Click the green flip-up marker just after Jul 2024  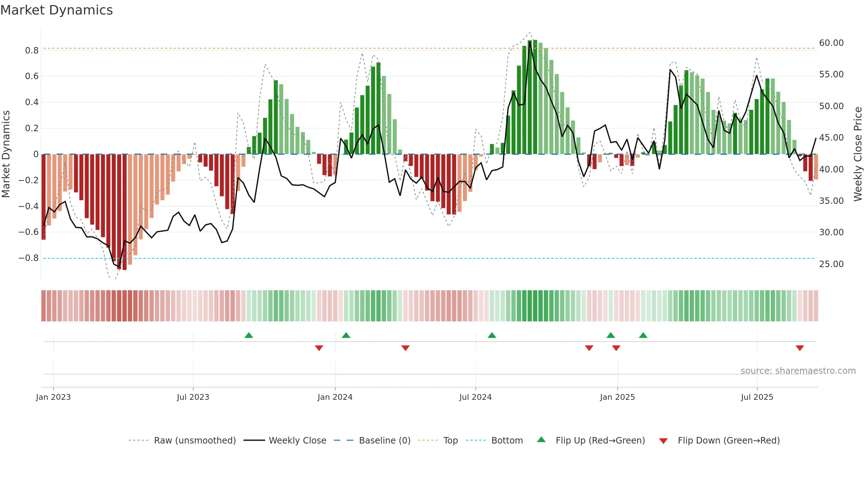coord(492,335)
